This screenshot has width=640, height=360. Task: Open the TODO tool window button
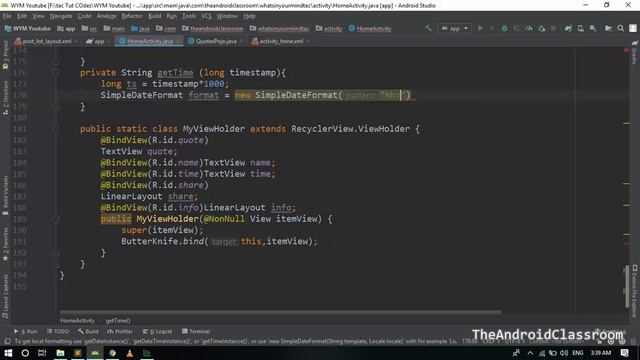[58, 331]
